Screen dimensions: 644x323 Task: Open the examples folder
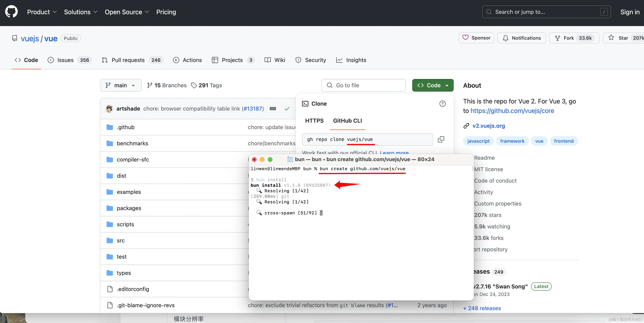click(129, 192)
